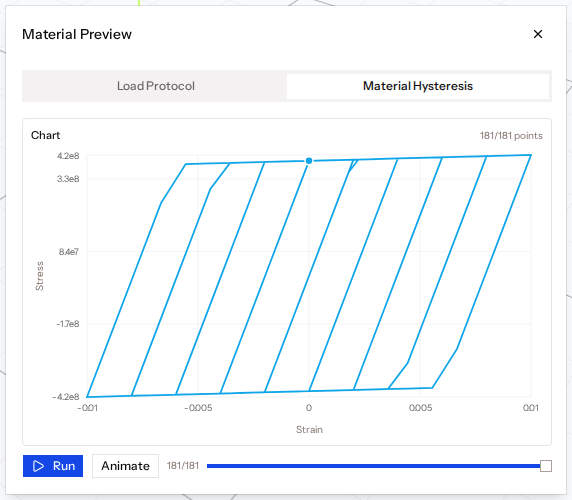Click the '0.005' x-axis tick
The image size is (572, 500).
(420, 408)
